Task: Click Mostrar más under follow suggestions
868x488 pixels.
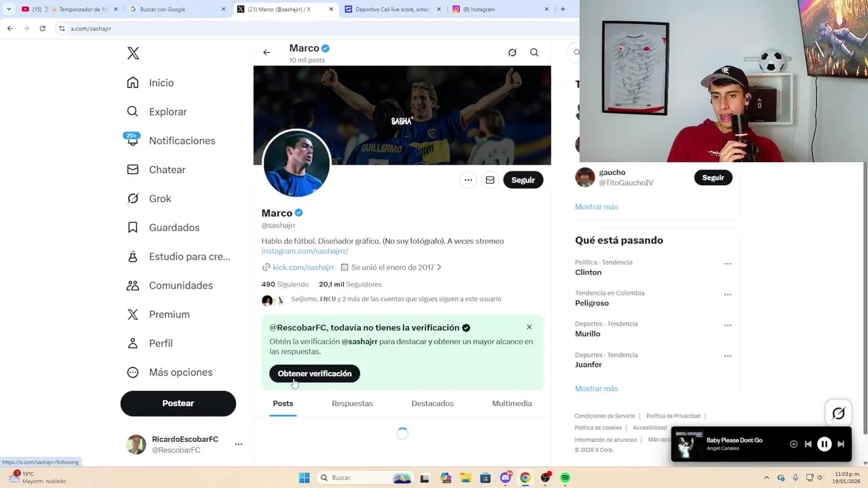Action: pyautogui.click(x=596, y=207)
